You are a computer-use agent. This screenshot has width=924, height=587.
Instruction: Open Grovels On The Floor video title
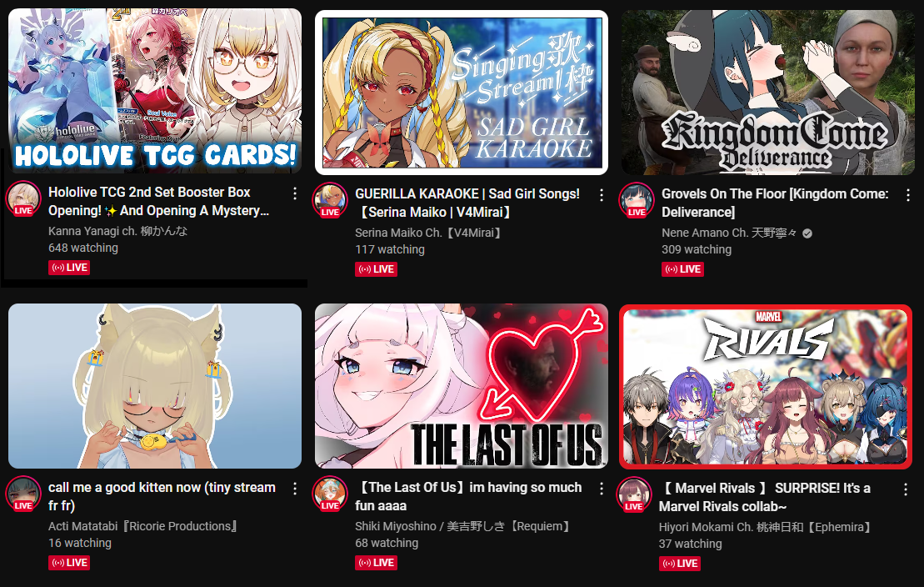pyautogui.click(x=775, y=203)
